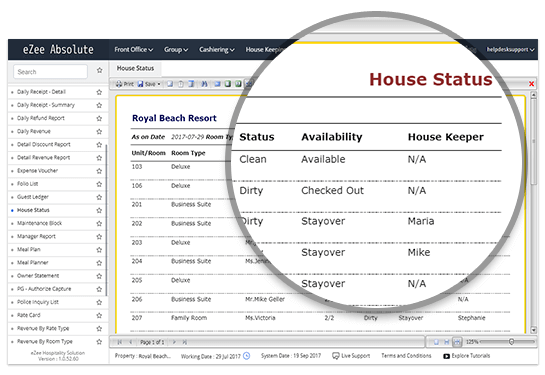Open Meal Planner report
The image size is (545, 375).
click(33, 262)
